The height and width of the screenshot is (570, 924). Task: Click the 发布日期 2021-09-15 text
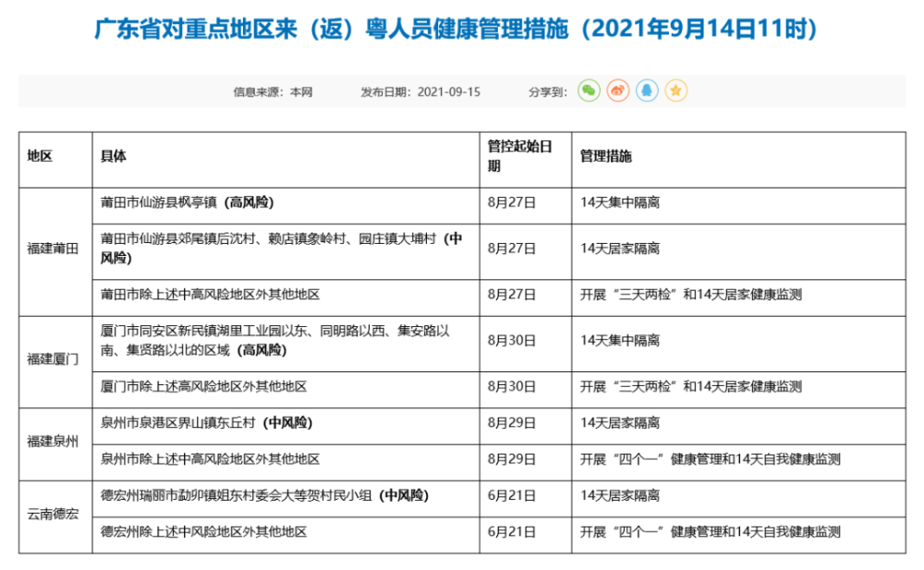tap(420, 91)
